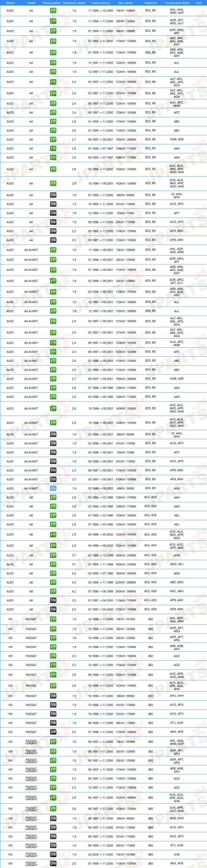
Task: Click petrol icon for A4 Avant 2.7 195kW
Action: [x=53, y=379]
